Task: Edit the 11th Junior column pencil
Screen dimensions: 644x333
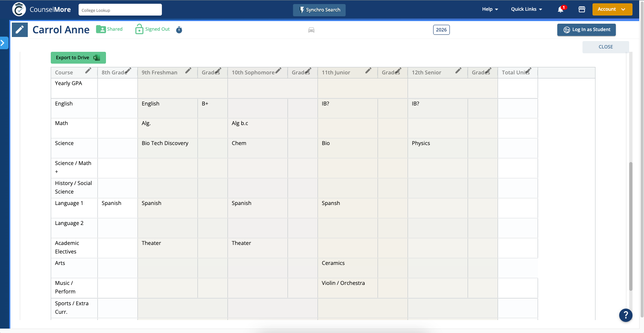Action: coord(368,70)
